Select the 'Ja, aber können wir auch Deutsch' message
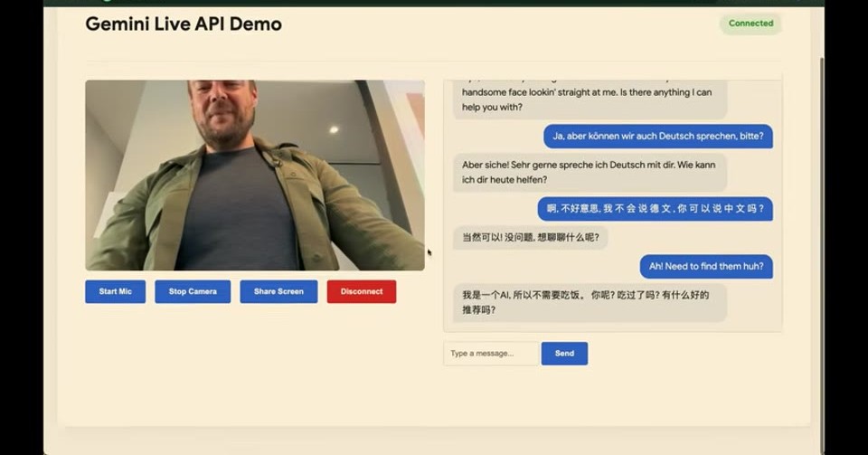 (657, 137)
